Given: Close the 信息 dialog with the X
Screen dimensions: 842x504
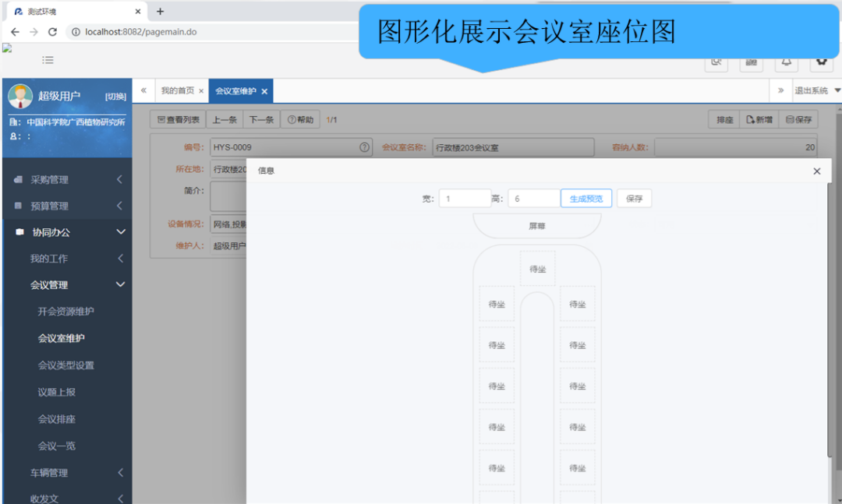Looking at the screenshot, I should click(817, 171).
